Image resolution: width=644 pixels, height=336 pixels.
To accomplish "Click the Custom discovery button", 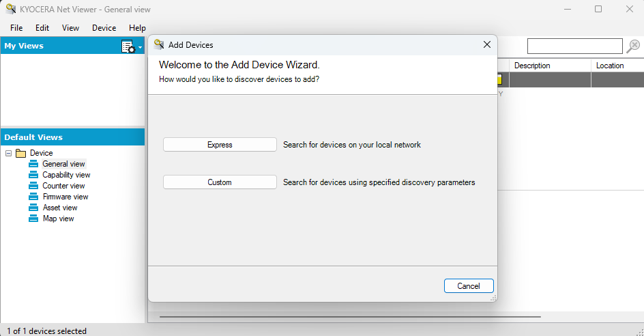I will click(x=220, y=182).
